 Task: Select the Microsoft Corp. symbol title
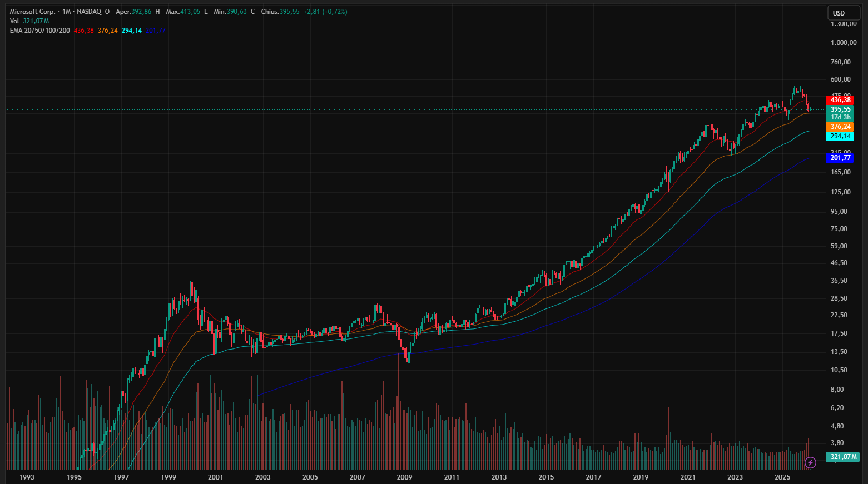[32, 12]
